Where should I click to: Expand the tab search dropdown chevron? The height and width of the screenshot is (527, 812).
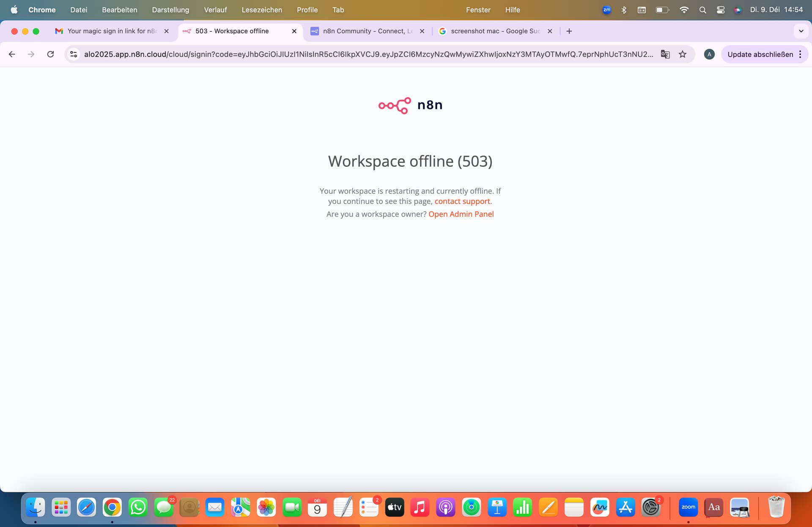point(801,31)
